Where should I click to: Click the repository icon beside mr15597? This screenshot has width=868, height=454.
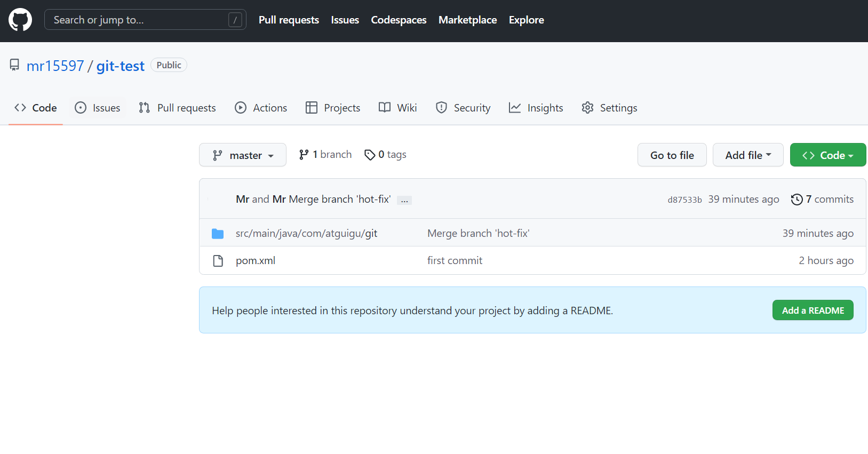pyautogui.click(x=14, y=65)
